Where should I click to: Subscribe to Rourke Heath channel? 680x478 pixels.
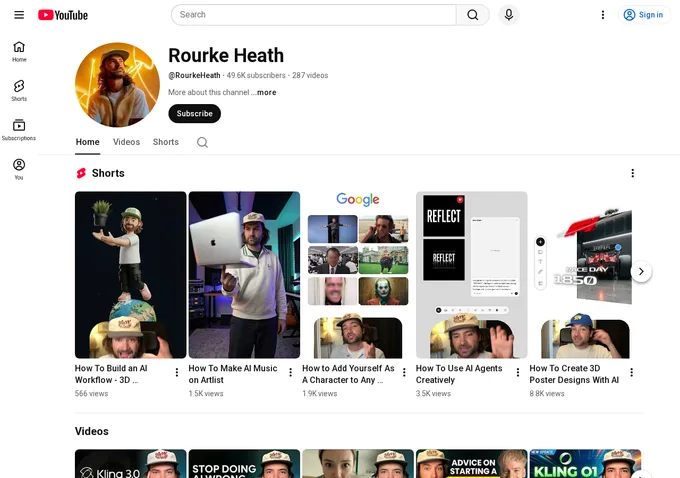(x=194, y=114)
